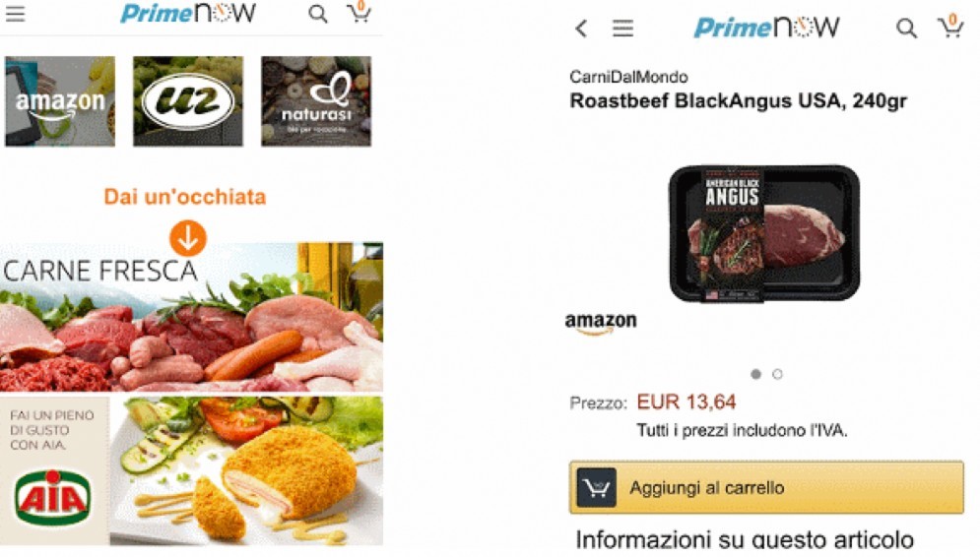Click the CarniDalMondo brand link

pyautogui.click(x=628, y=77)
